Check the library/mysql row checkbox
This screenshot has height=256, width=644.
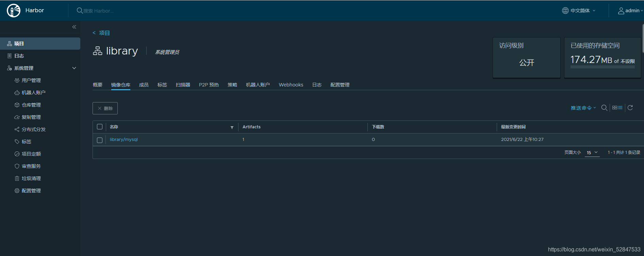(x=100, y=140)
